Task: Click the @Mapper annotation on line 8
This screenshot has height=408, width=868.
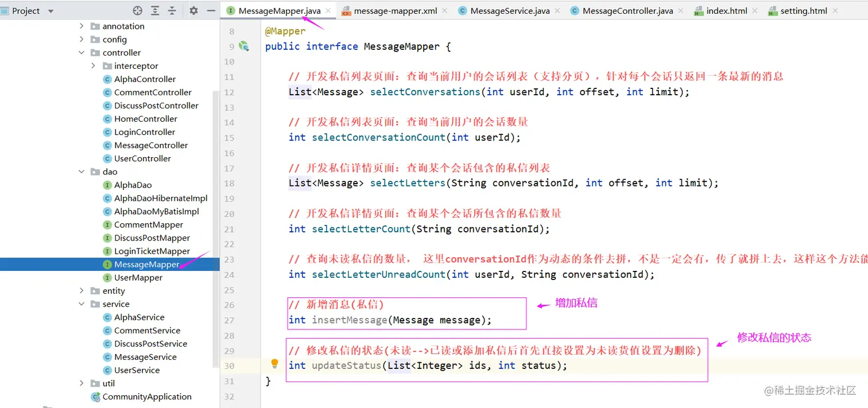Action: coord(285,31)
